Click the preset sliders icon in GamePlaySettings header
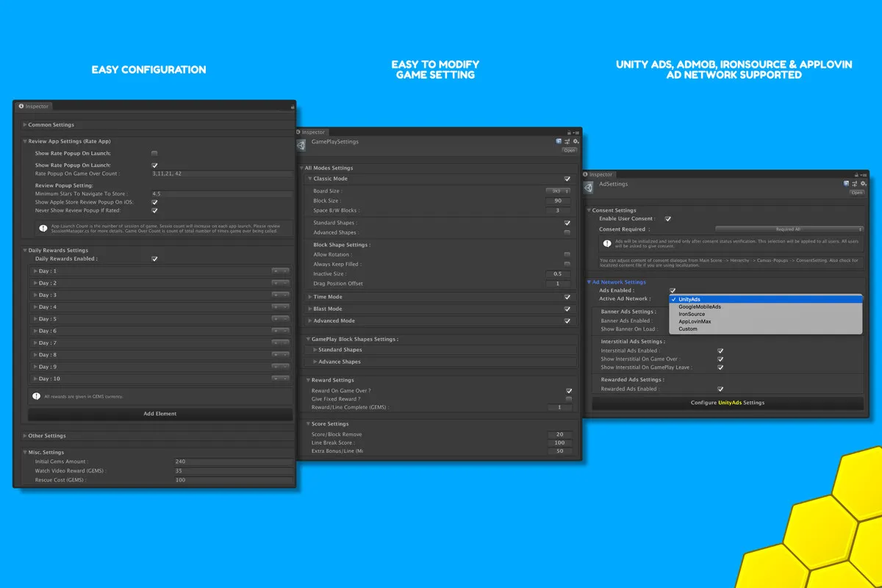Viewport: 882px width, 588px height. 567,141
